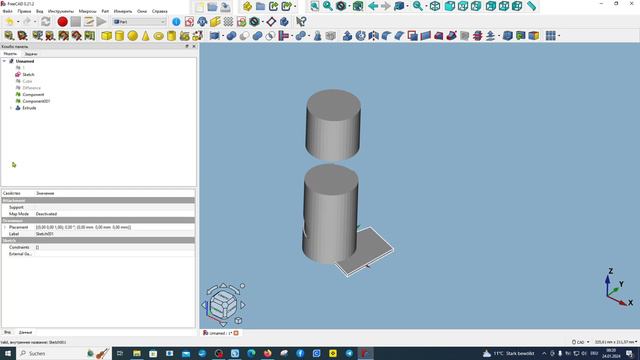Click the Fit all zoom icon
This screenshot has width=640, height=360.
tap(314, 6)
